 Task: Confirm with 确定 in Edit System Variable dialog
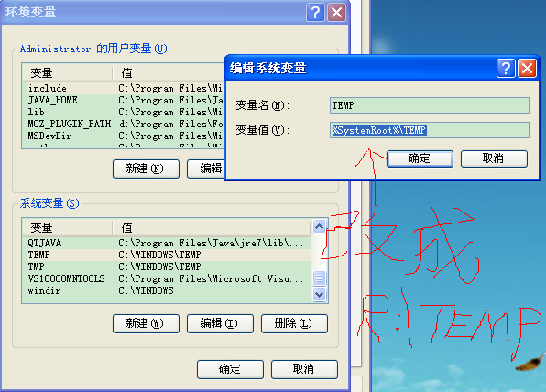tap(420, 158)
